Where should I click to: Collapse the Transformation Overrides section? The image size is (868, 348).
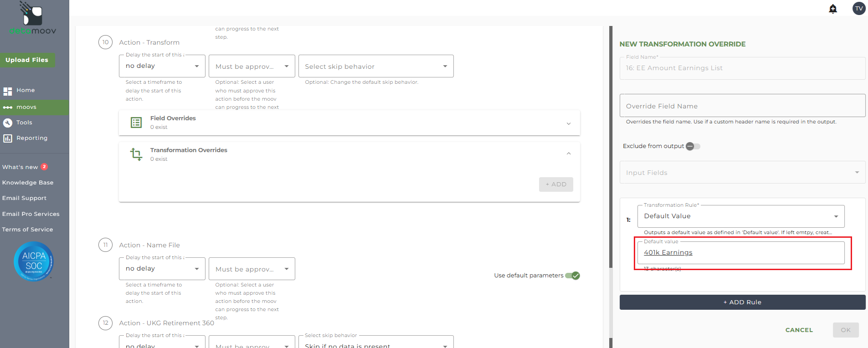click(569, 154)
